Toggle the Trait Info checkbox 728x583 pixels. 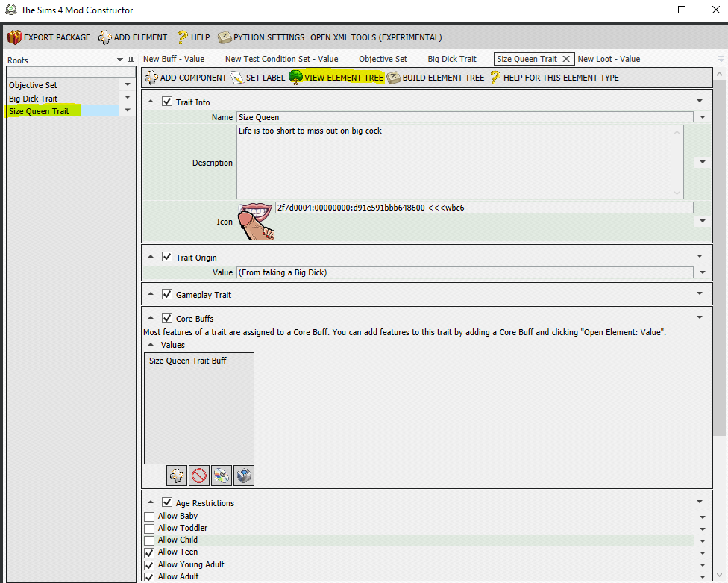[x=167, y=102]
